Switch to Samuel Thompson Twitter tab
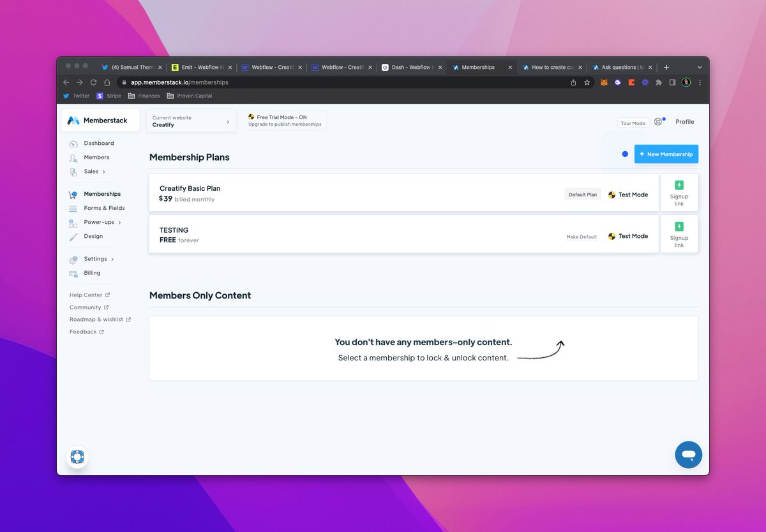The width and height of the screenshot is (766, 532). (x=131, y=67)
